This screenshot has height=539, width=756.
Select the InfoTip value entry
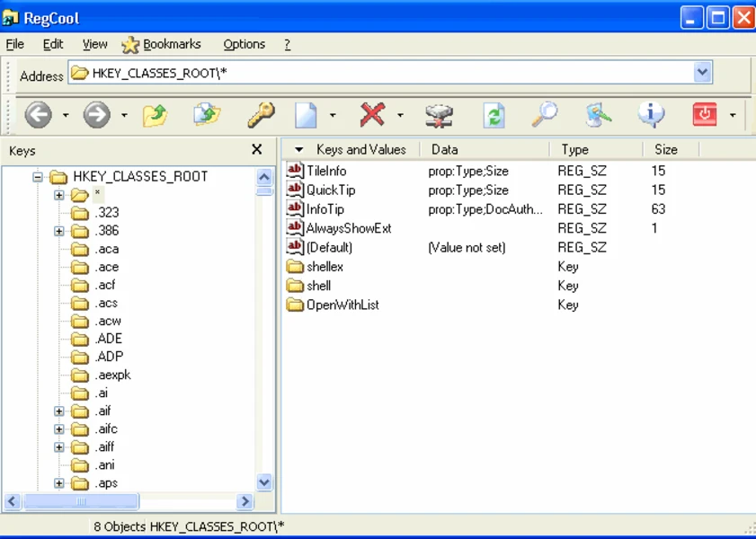tap(325, 209)
